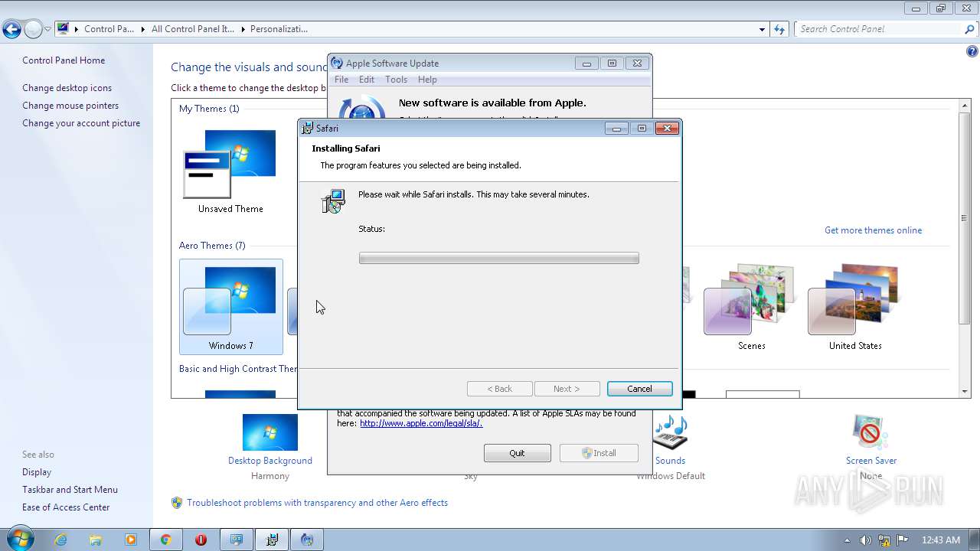
Task: Open Windows Explorer folder on taskbar
Action: [96, 540]
